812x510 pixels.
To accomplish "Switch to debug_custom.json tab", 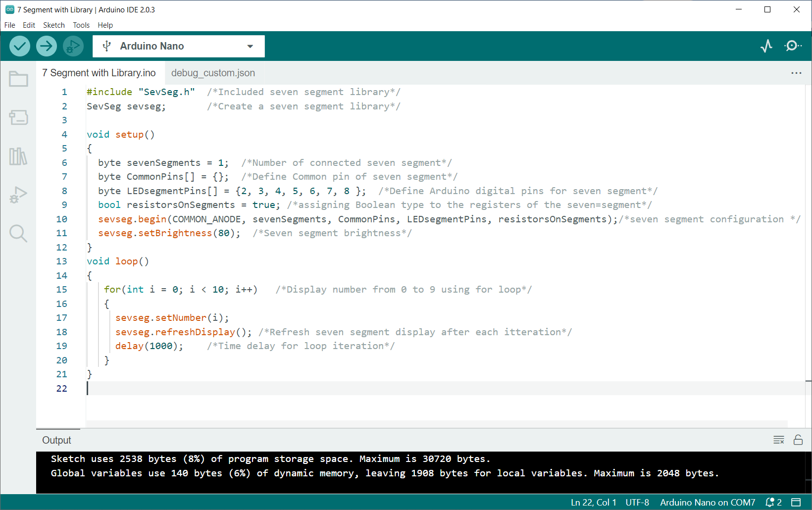I will [x=213, y=73].
